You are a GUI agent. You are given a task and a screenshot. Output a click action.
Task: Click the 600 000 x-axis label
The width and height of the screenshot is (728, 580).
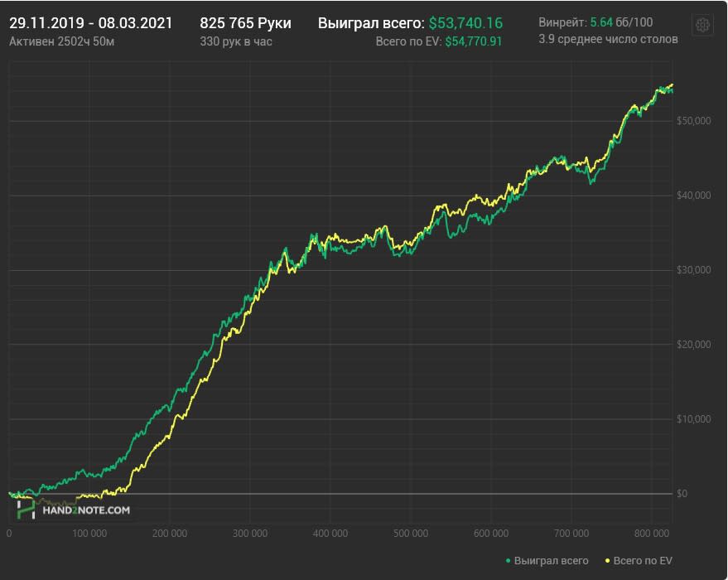[491, 534]
